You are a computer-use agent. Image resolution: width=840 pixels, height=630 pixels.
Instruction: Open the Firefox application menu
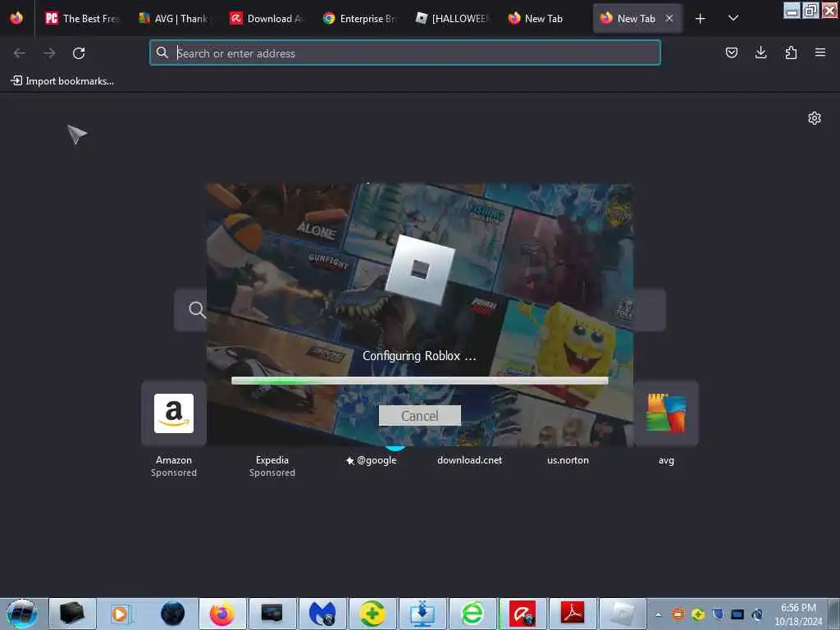(x=820, y=52)
